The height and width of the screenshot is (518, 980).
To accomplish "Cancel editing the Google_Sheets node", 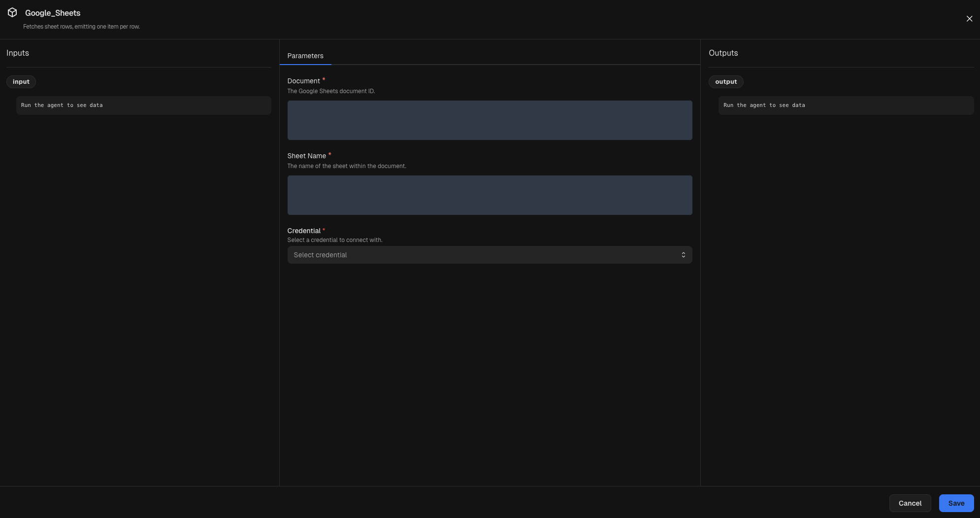I will 910,503.
